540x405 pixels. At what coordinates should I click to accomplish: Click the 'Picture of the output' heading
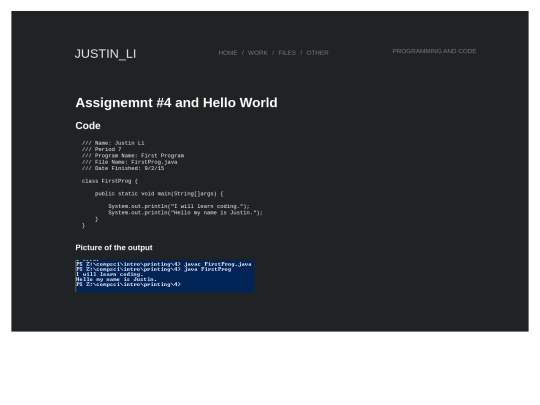pyautogui.click(x=114, y=248)
